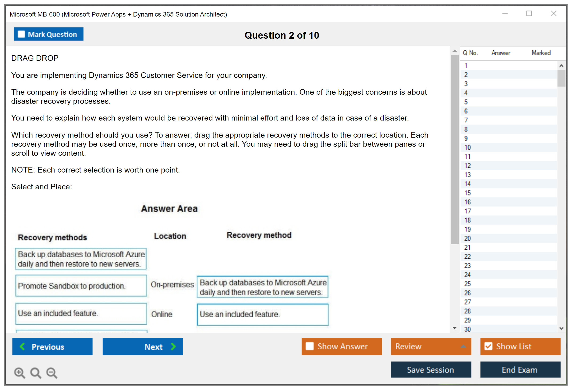This screenshot has height=392, width=574.
Task: Uncheck the Show List checkbox
Action: [x=488, y=346]
